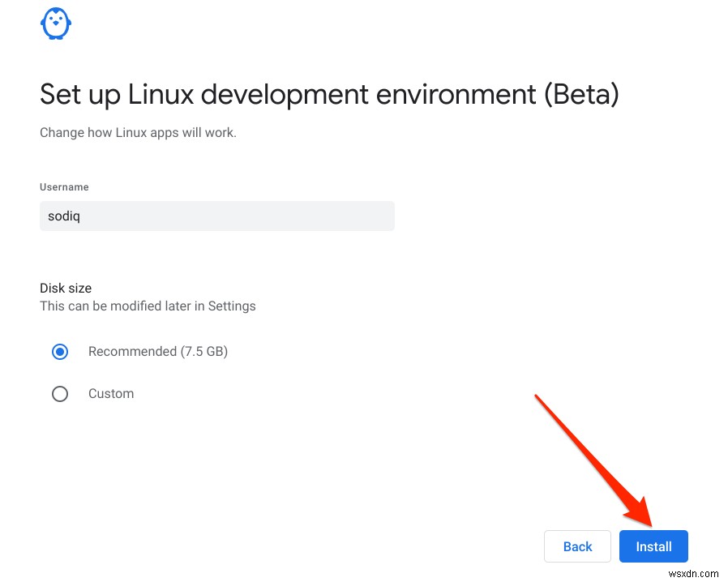Click inside the Username text field
Screen dimensions: 728x582
pos(217,216)
